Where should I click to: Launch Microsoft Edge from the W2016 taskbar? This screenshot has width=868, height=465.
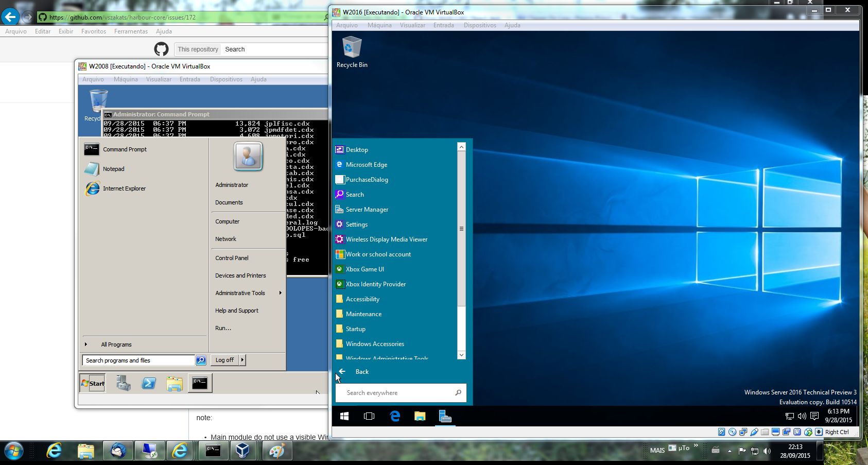(395, 416)
